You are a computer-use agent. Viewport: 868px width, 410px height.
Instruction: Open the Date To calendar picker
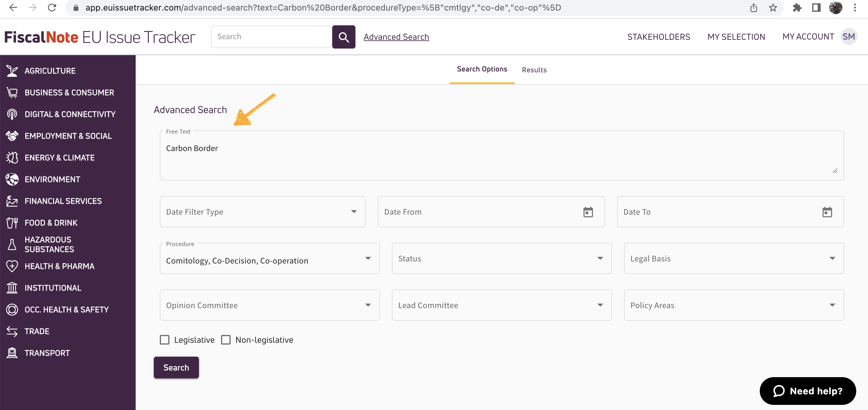point(827,212)
